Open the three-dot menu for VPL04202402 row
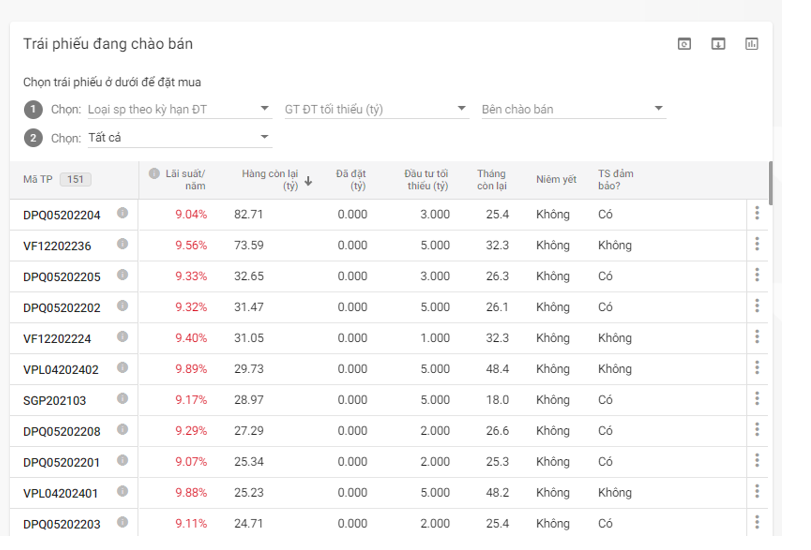 [757, 368]
